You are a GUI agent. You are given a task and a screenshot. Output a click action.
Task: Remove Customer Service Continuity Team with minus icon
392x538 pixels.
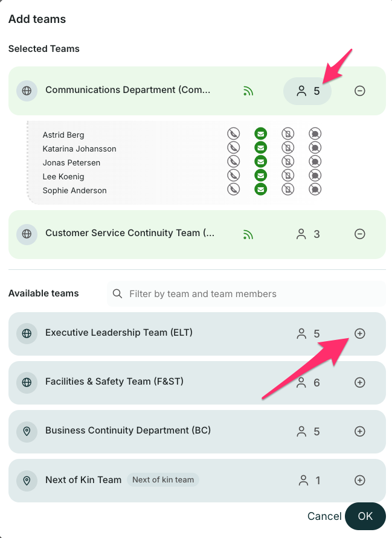point(359,234)
